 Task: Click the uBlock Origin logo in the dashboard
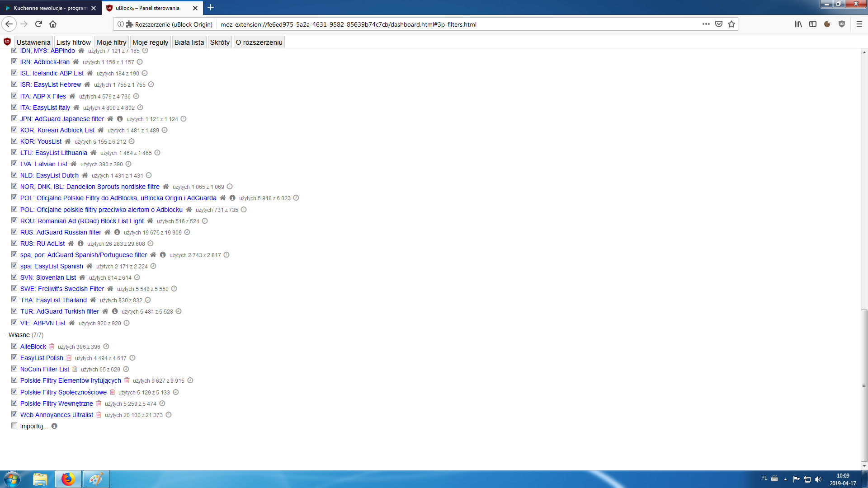tap(7, 41)
